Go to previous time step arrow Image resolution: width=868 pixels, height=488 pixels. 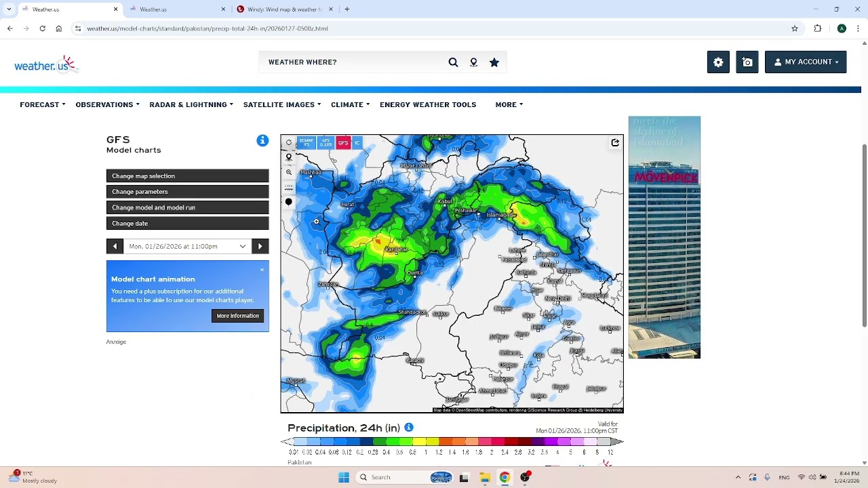click(115, 247)
